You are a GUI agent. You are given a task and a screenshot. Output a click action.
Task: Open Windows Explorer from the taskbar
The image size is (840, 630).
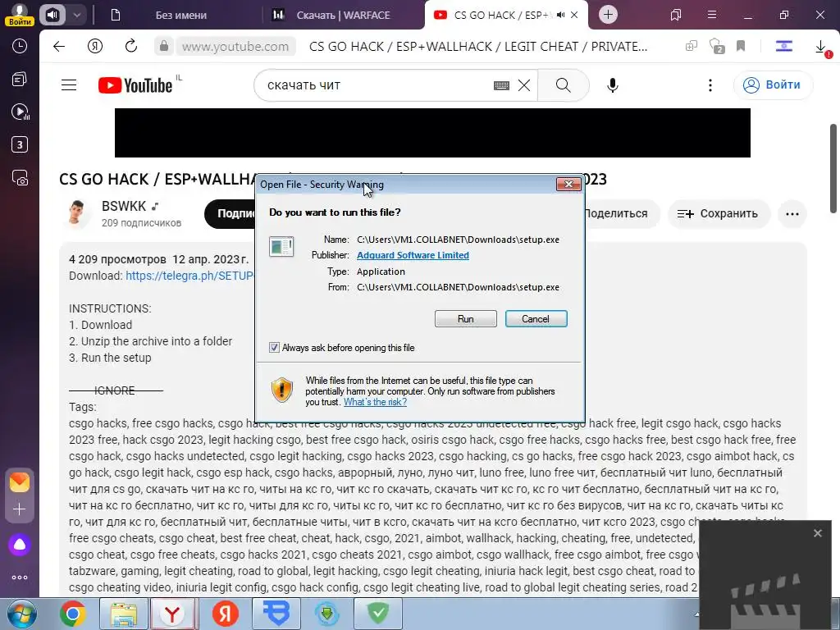tap(123, 614)
